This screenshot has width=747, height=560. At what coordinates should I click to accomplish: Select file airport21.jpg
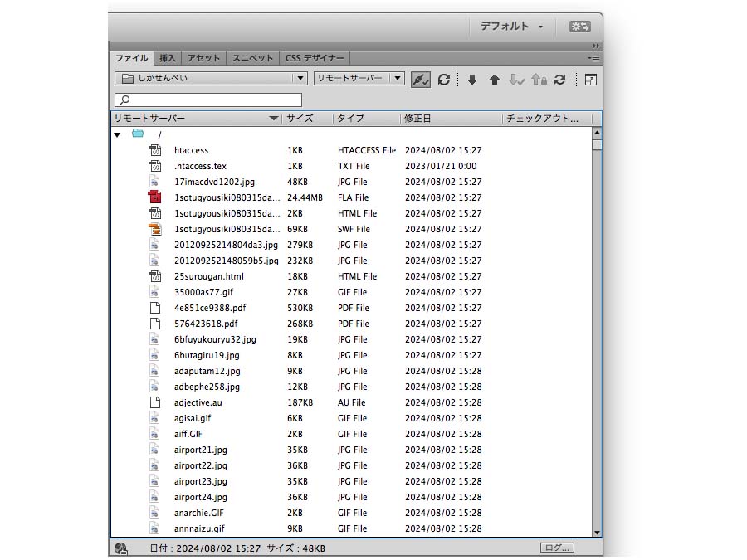click(201, 450)
